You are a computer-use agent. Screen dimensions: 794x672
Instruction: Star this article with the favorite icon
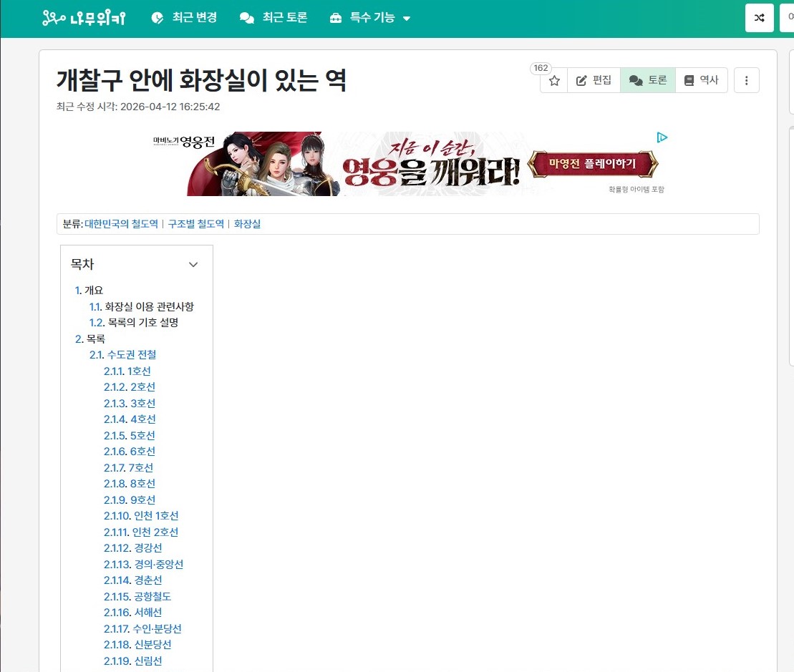pyautogui.click(x=554, y=80)
